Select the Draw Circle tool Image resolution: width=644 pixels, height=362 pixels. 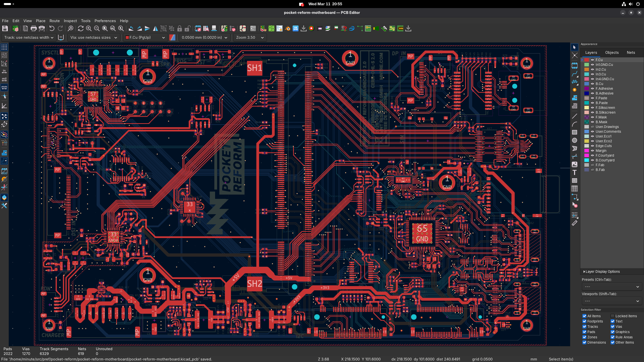point(575,140)
